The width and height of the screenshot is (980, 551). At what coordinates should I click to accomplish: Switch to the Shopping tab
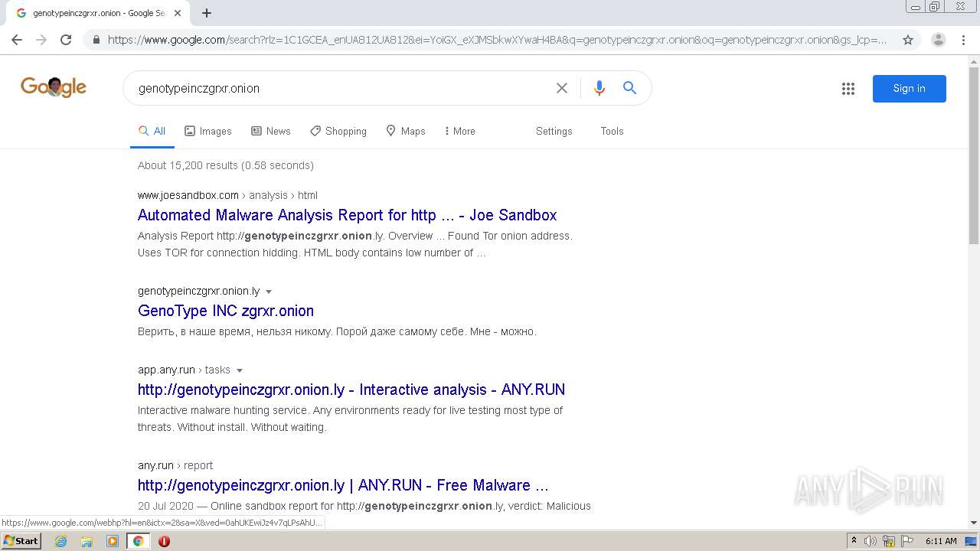point(338,131)
